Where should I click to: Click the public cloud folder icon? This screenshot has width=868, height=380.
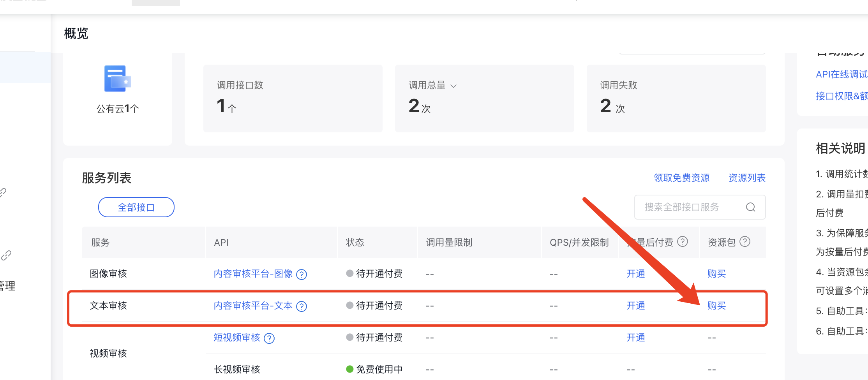pyautogui.click(x=117, y=79)
